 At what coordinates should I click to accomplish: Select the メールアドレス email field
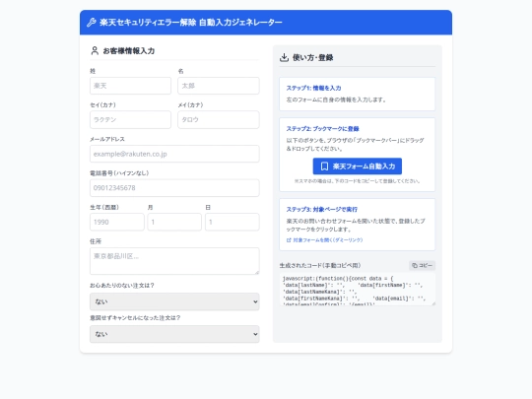pos(174,154)
